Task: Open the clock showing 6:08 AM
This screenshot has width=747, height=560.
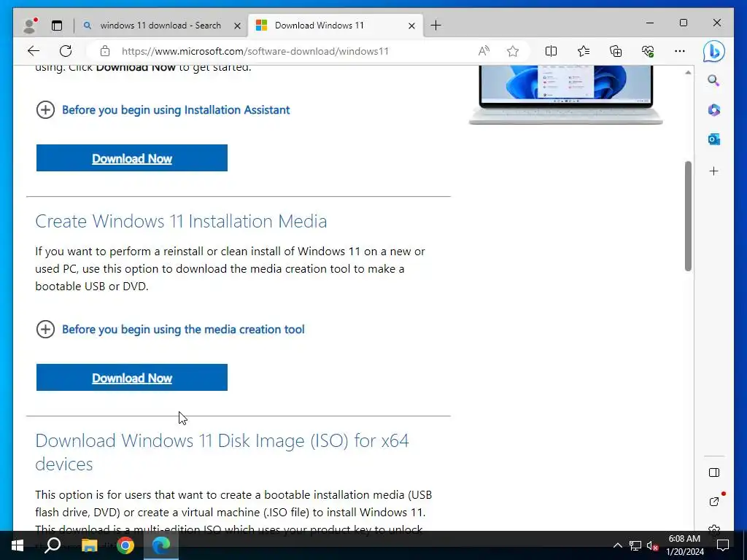Action: pos(684,545)
